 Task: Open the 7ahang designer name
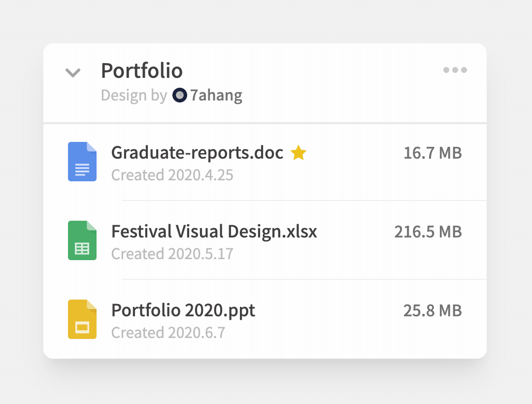[x=216, y=95]
